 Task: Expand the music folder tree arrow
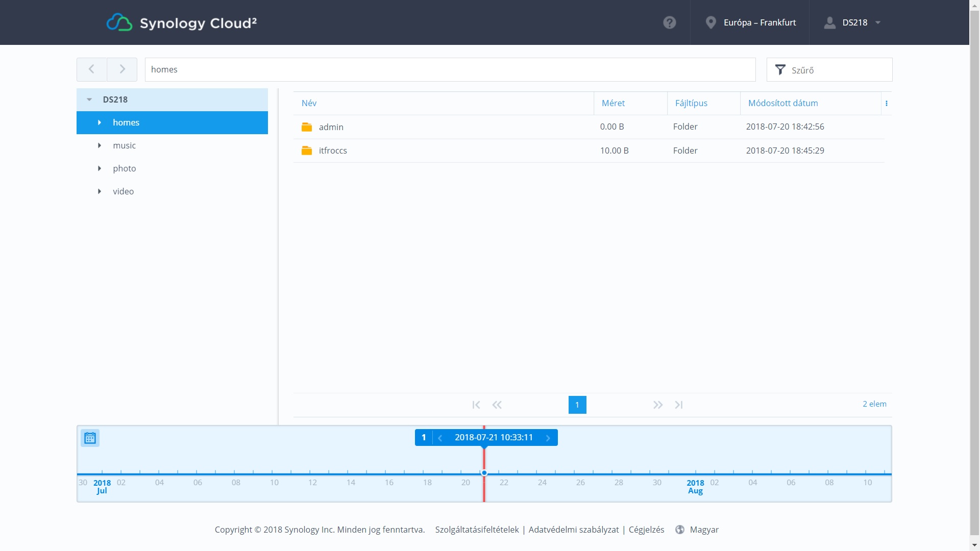[100, 145]
